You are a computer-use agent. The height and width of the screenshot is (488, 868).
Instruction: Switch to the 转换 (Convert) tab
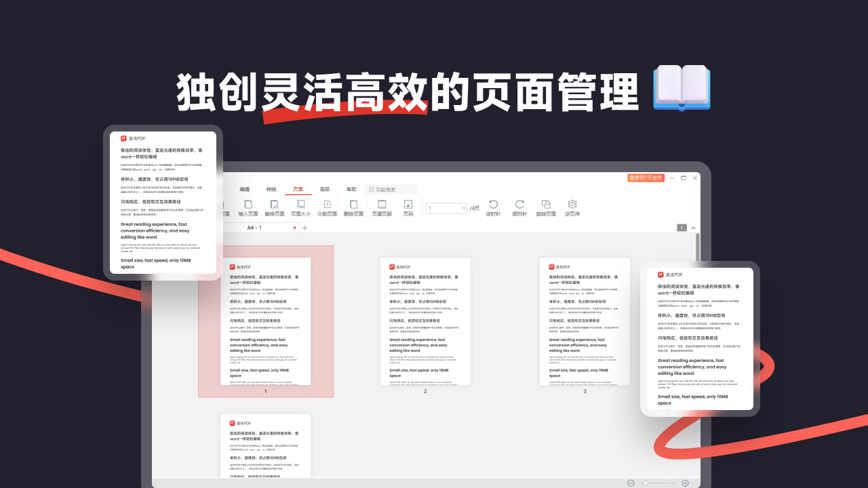click(x=271, y=189)
